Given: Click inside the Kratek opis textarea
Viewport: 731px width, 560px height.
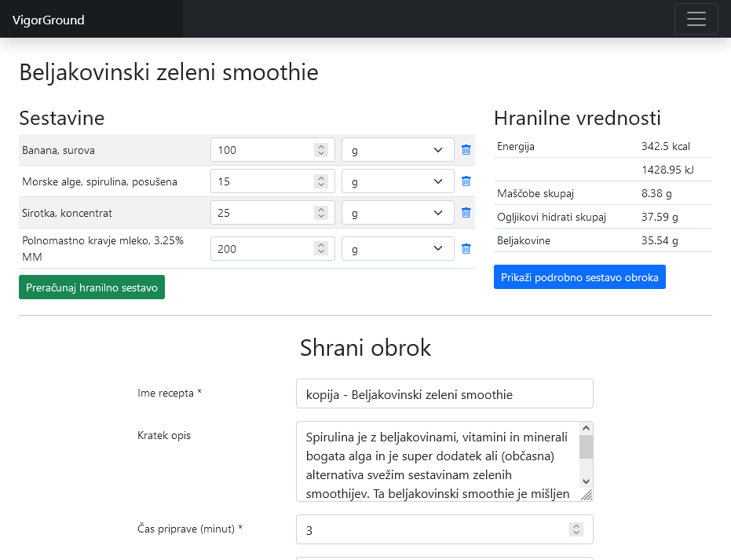Looking at the screenshot, I should 437,462.
